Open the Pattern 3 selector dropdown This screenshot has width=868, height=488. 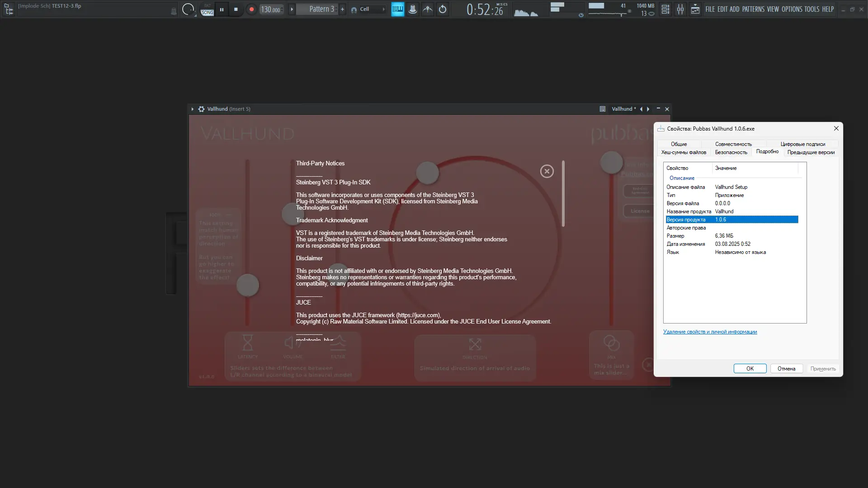[321, 9]
